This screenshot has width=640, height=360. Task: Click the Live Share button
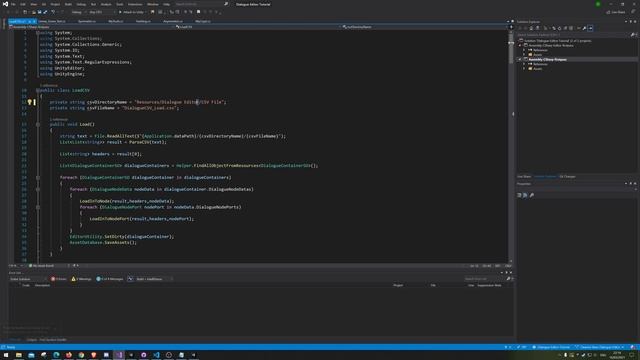point(616,12)
